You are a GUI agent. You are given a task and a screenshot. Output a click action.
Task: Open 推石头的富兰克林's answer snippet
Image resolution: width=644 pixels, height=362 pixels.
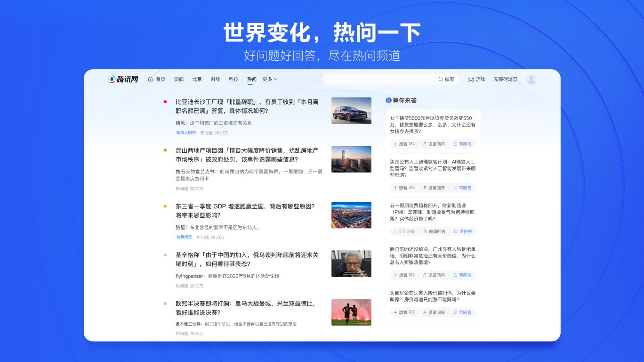pos(249,175)
